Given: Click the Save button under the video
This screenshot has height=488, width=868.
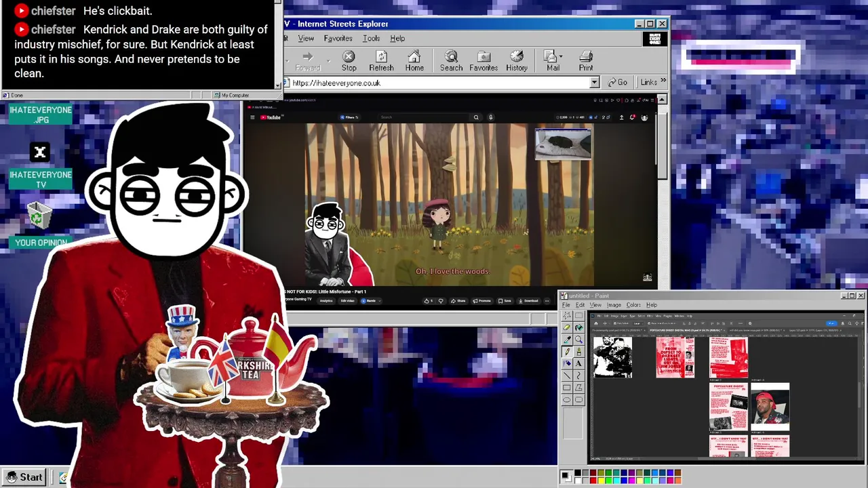Looking at the screenshot, I should click(x=505, y=301).
